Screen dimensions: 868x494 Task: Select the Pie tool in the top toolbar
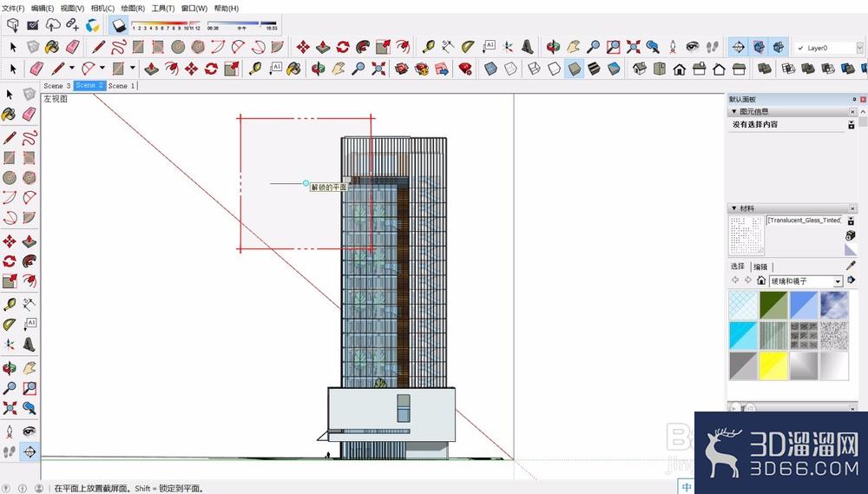(278, 47)
